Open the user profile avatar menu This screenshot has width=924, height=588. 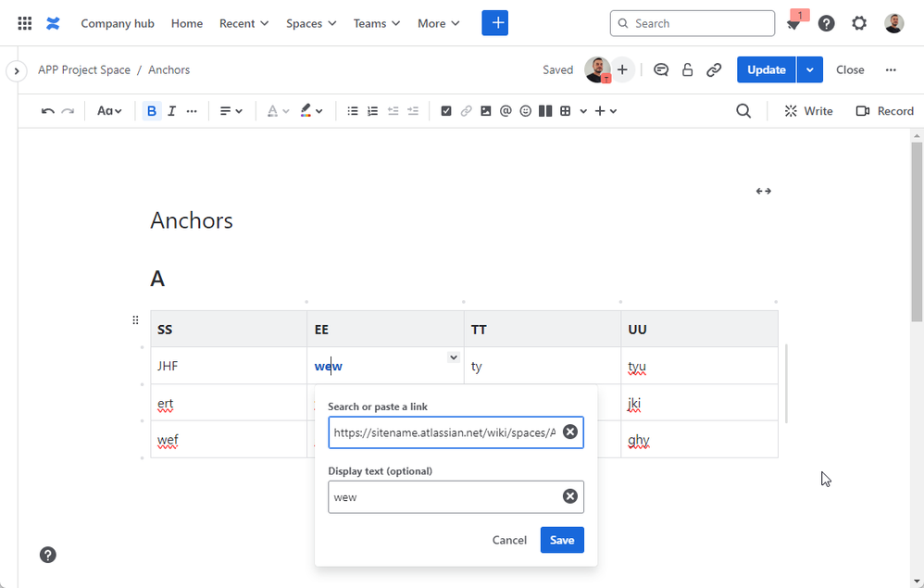(894, 23)
